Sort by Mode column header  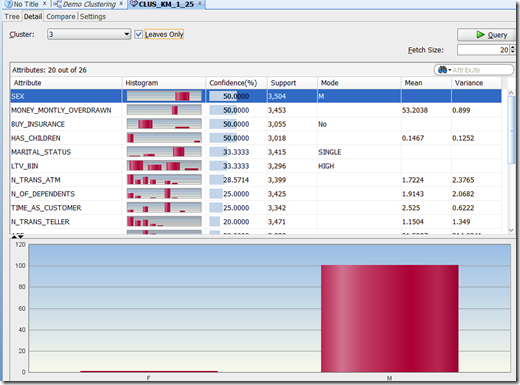(359, 83)
